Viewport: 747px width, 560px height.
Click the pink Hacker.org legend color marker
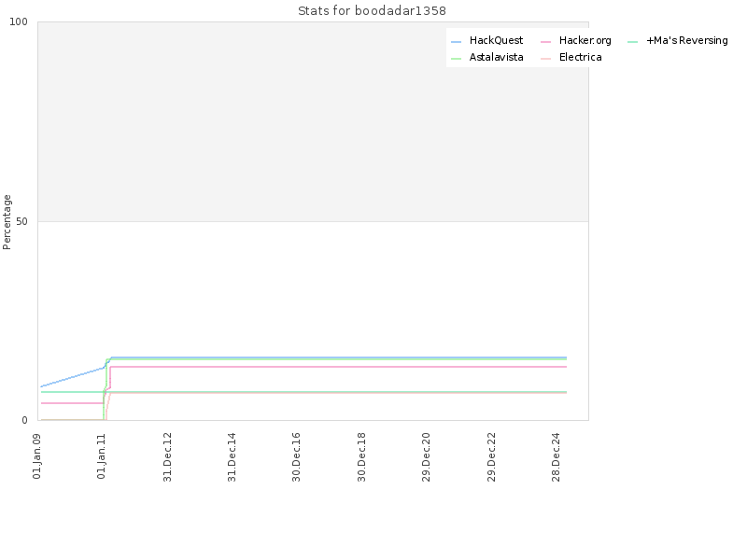pos(546,42)
